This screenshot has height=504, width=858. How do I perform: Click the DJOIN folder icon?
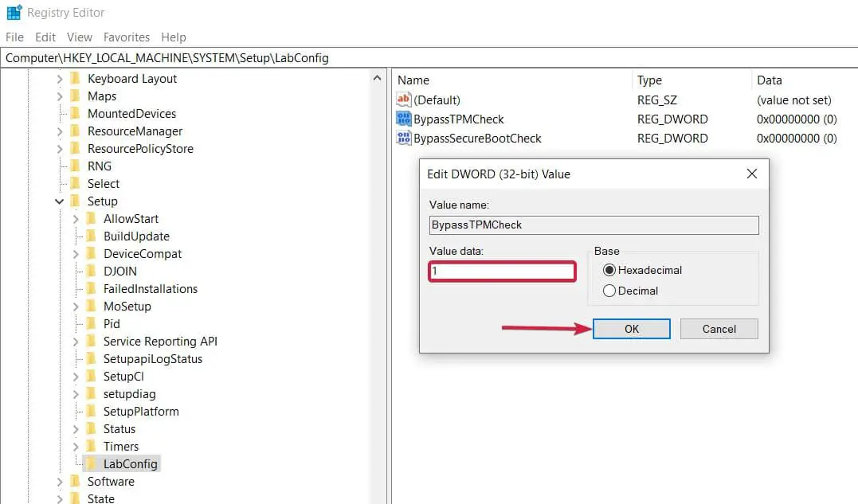[92, 271]
